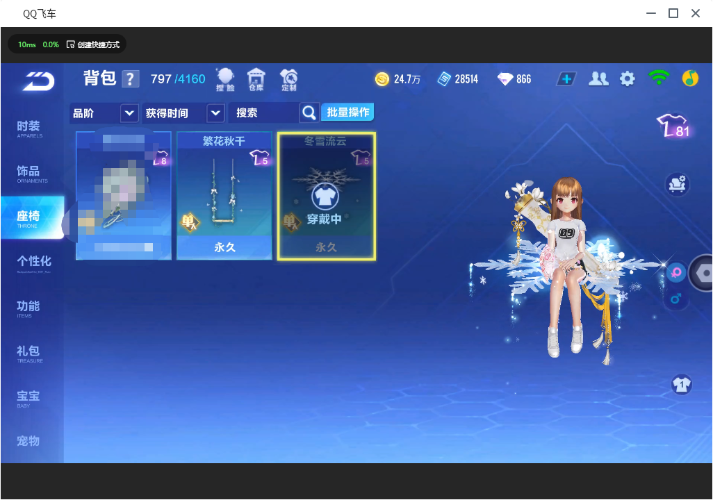
Task: Open the 仓库 warehouse icon
Action: pyautogui.click(x=256, y=80)
